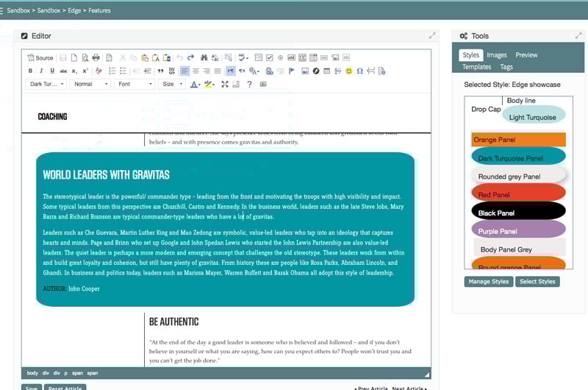Click the Redo arrow icon

tap(190, 57)
